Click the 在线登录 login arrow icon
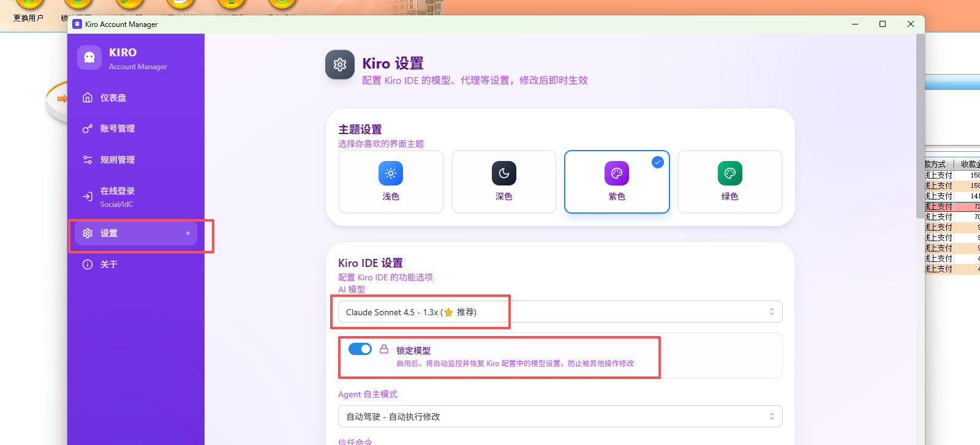980x445 pixels. tap(88, 196)
